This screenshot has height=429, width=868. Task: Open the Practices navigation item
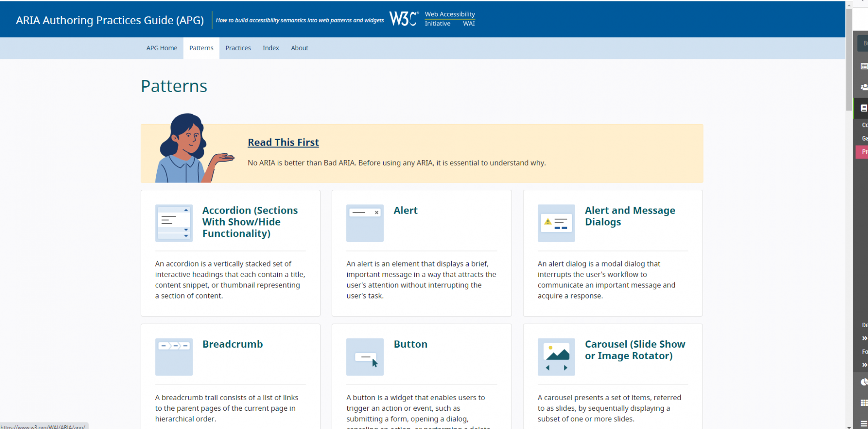(238, 48)
